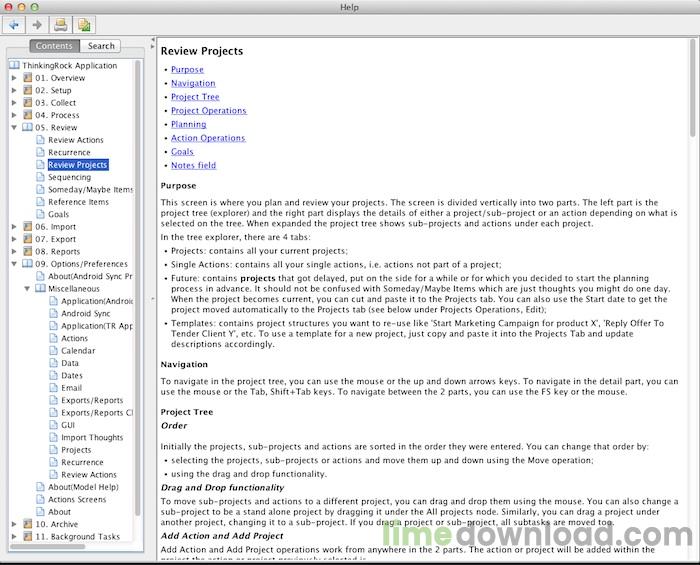Click the book icon next to 01. Overview
Screen dimensions: 700x565
pyautogui.click(x=28, y=78)
